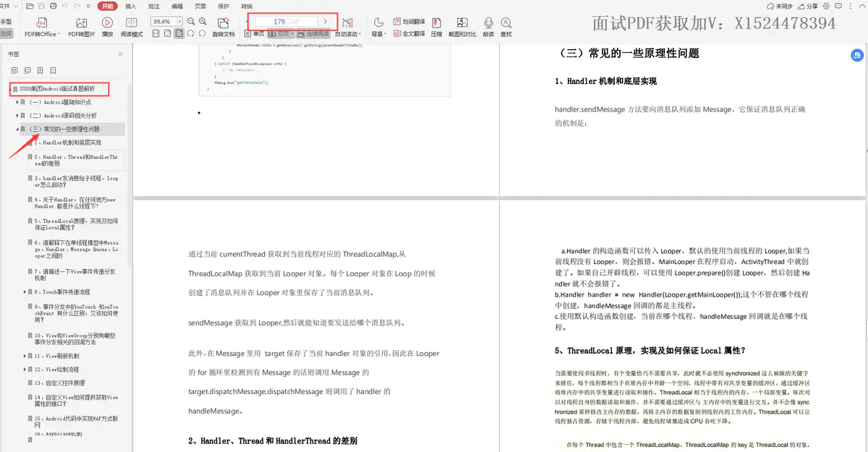This screenshot has width=868, height=452.
Task: Open bookmark 5、ThreadLocal原理
Action: [75, 224]
